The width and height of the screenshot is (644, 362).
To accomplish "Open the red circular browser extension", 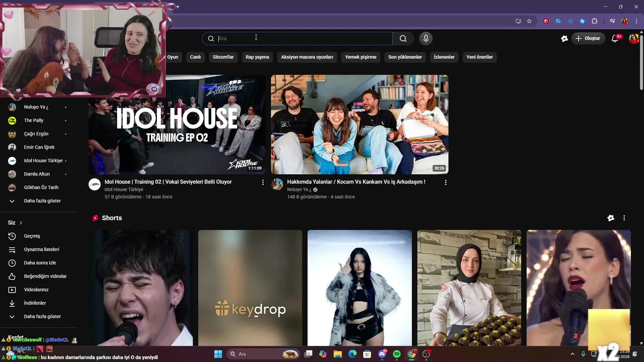I will pos(546,21).
